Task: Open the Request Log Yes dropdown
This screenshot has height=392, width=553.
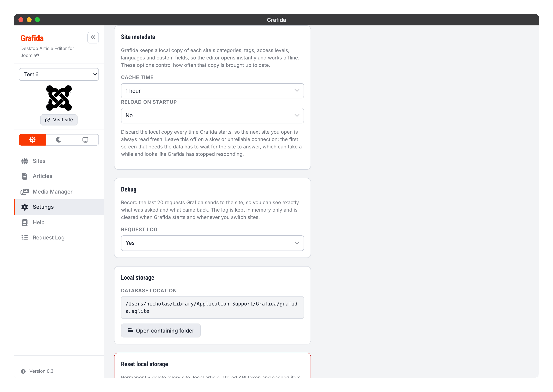Action: (212, 243)
